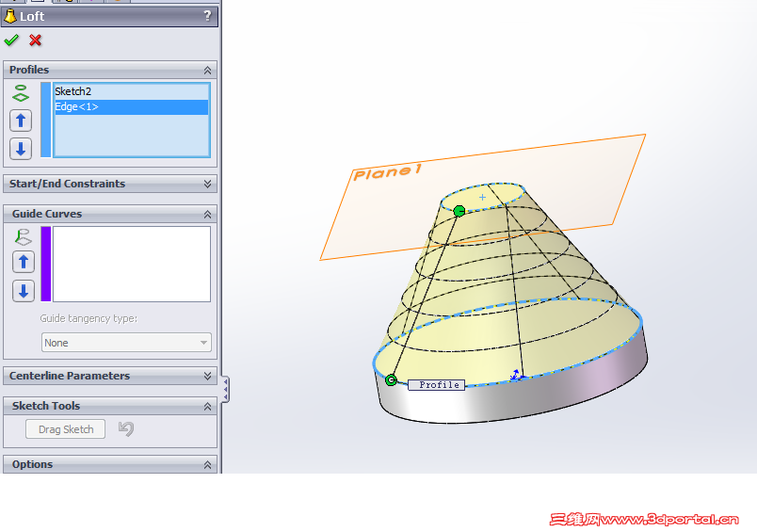Select the Plane1 label in the viewport

[388, 172]
